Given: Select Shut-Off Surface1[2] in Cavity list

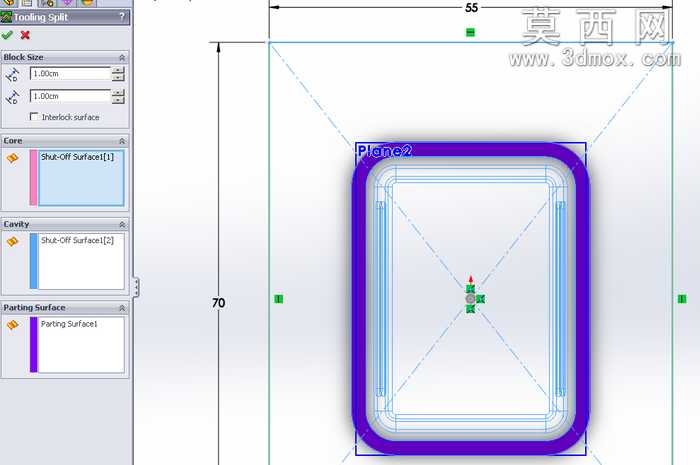Looking at the screenshot, I should [x=77, y=241].
